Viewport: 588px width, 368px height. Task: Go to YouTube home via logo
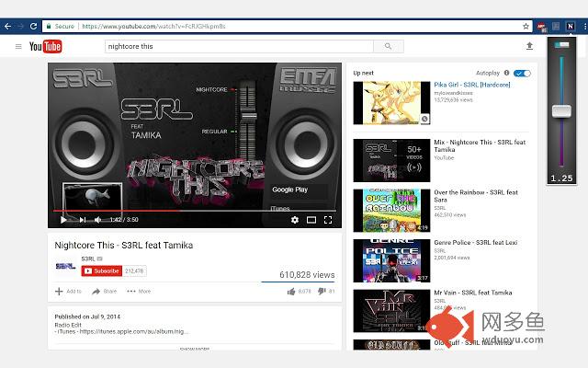[45, 47]
